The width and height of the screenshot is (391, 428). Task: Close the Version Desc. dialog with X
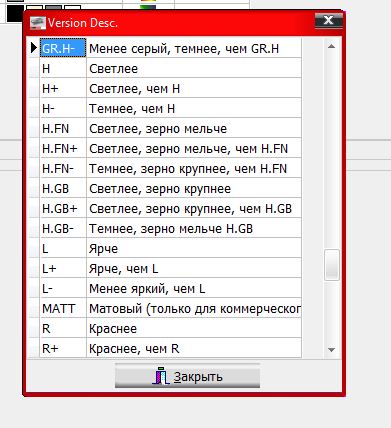(329, 21)
